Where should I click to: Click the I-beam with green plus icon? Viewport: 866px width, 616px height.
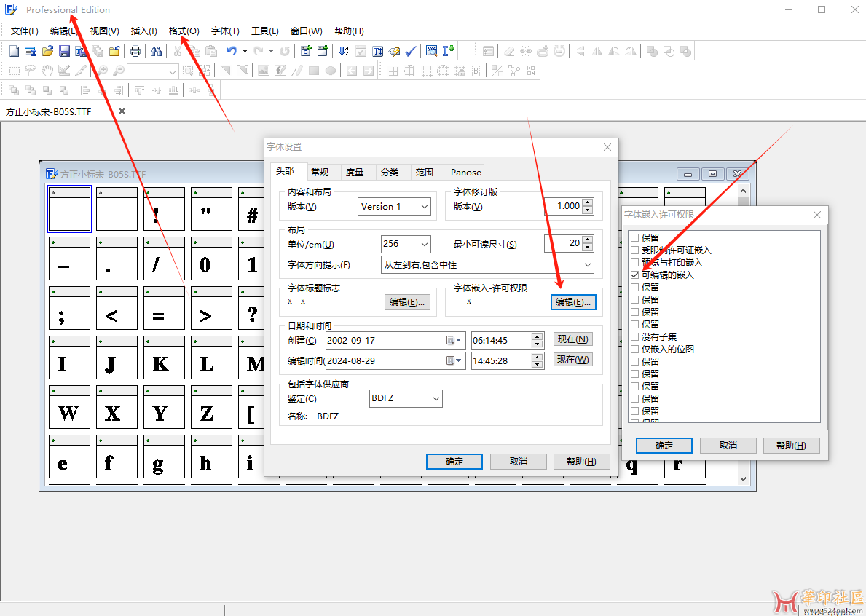pos(449,51)
